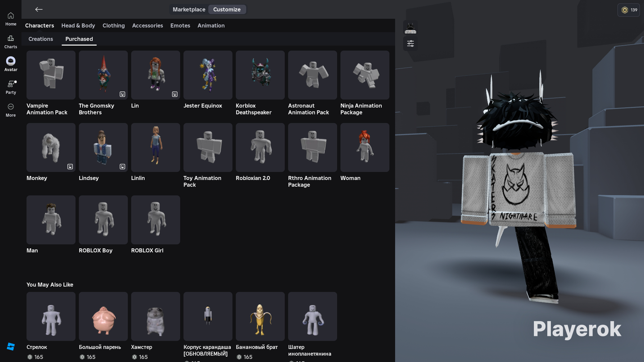Click the 165 Robux price under Стрелок
Image resolution: width=644 pixels, height=362 pixels.
tap(35, 357)
